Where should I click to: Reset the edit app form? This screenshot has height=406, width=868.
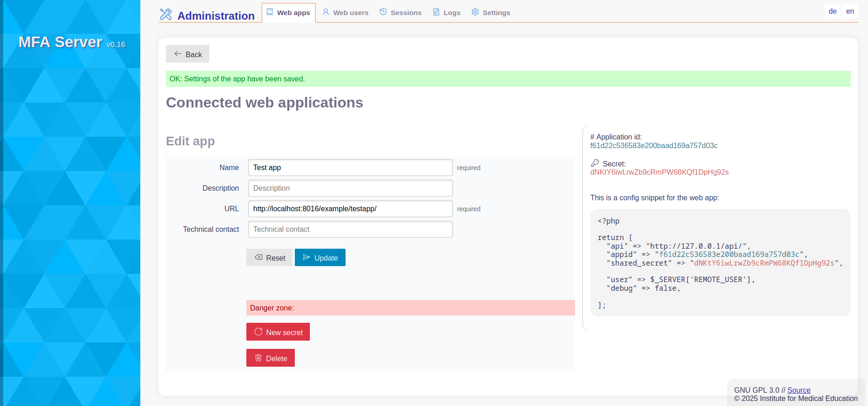[269, 257]
